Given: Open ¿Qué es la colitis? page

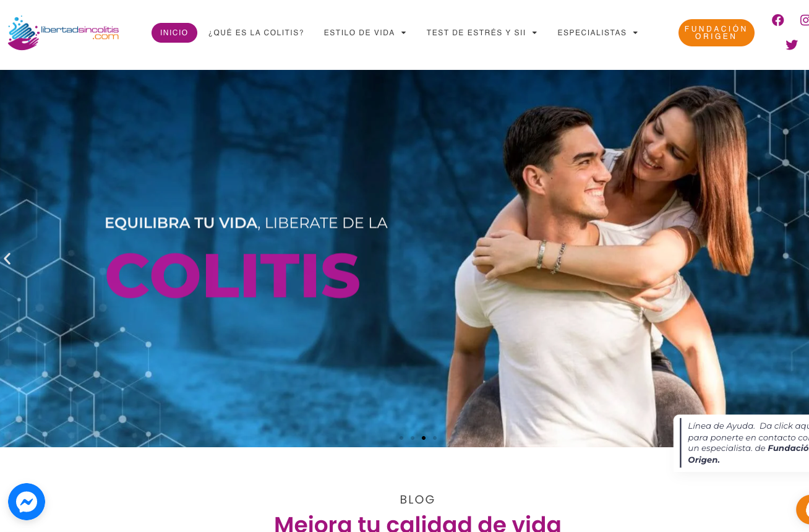Looking at the screenshot, I should (256, 33).
